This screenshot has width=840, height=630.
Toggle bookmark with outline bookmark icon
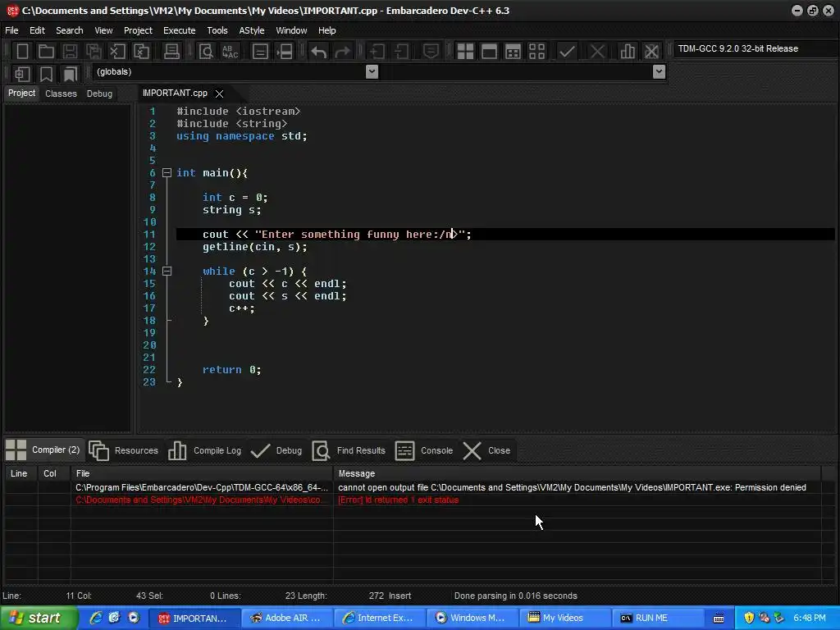pos(46,73)
